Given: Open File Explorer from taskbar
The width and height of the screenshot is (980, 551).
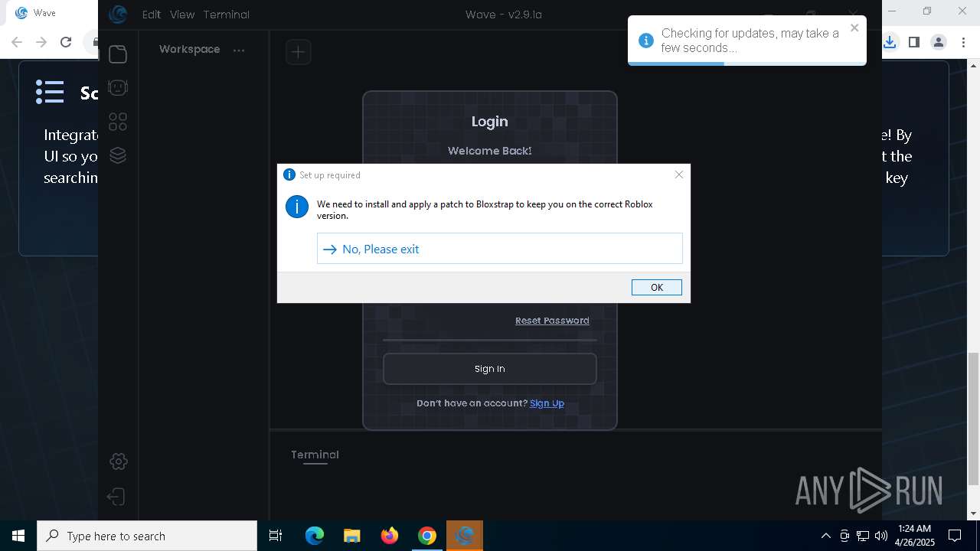Looking at the screenshot, I should tap(351, 536).
